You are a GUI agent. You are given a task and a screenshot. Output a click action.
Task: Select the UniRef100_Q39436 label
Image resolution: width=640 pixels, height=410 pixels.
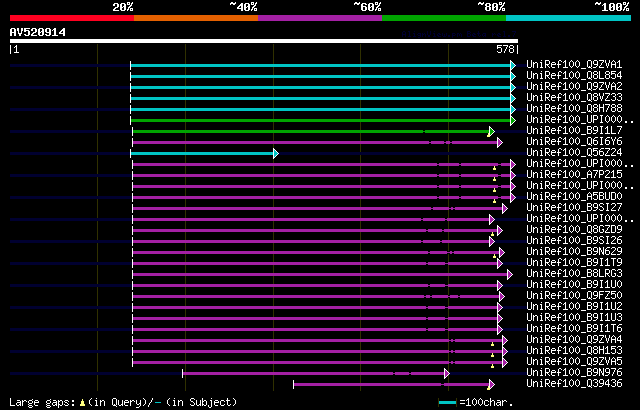[574, 384]
